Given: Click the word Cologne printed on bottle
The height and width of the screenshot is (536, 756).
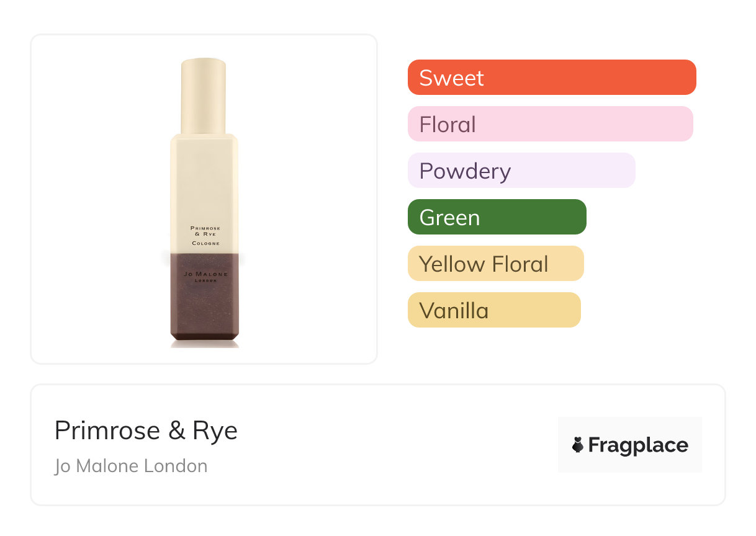Looking at the screenshot, I should pos(205,244).
